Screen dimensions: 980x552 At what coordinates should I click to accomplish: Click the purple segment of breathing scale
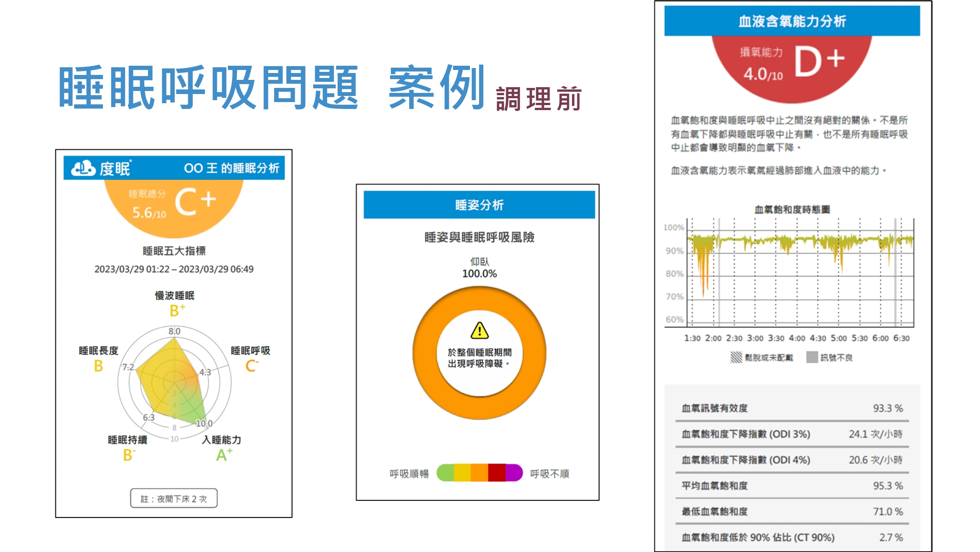[514, 473]
